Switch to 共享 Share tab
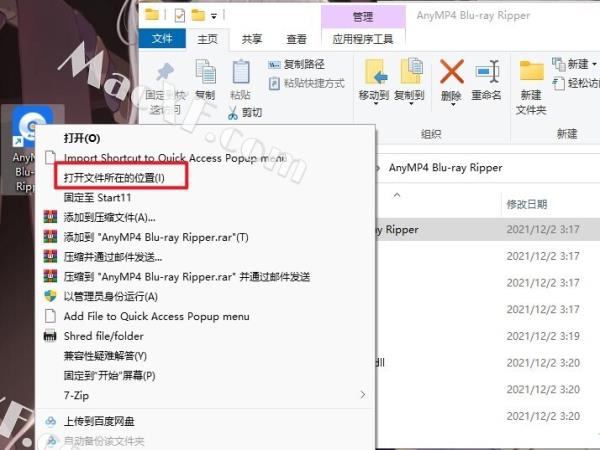Screen dimensions: 600x450 click(x=252, y=39)
